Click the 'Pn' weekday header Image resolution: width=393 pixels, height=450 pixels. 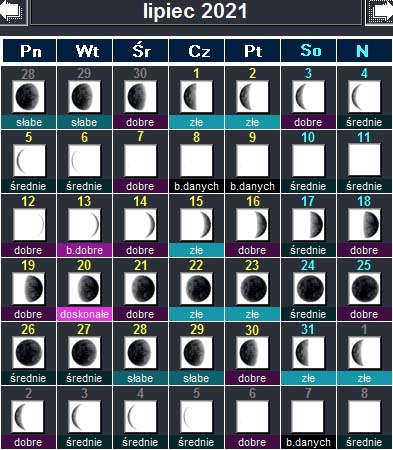[x=30, y=51]
